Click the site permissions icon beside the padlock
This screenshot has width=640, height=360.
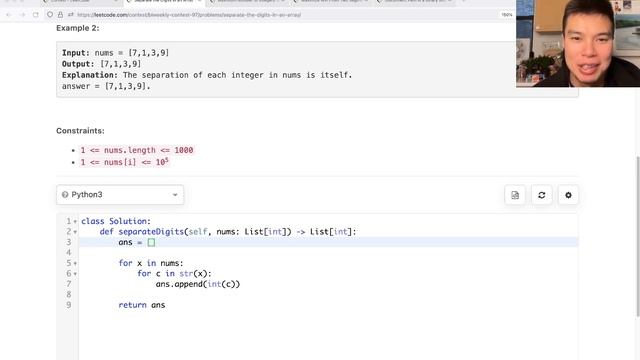[x=71, y=15]
